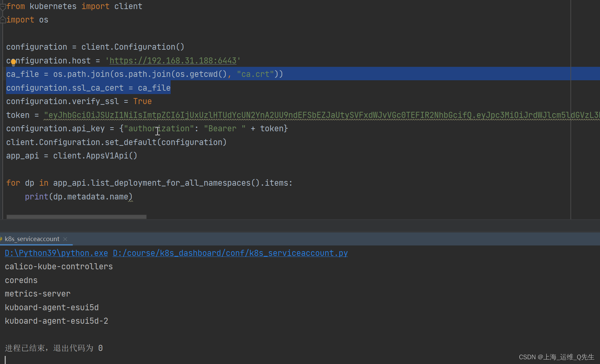Viewport: 600px width, 364px height.
Task: Click the '进程已结束，退出代码为 0' message
Action: [x=54, y=348]
